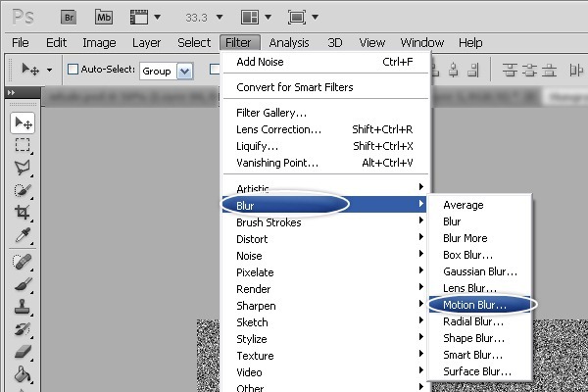Expand the Render submenu
The height and width of the screenshot is (392, 588).
click(325, 289)
